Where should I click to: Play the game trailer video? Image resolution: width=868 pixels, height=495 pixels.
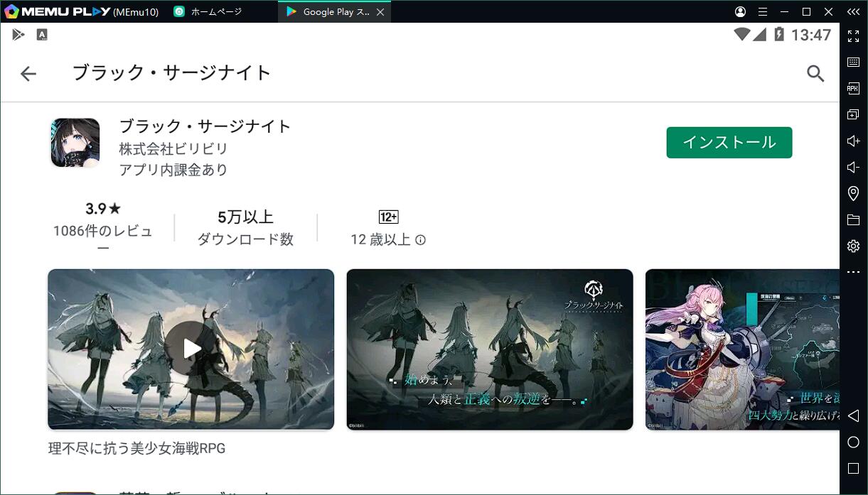[191, 349]
